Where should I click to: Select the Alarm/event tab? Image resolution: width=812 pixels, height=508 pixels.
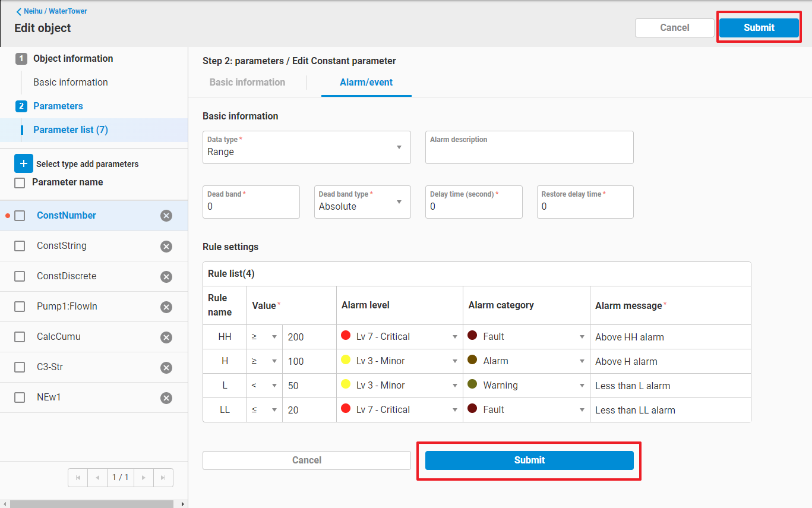click(x=366, y=83)
